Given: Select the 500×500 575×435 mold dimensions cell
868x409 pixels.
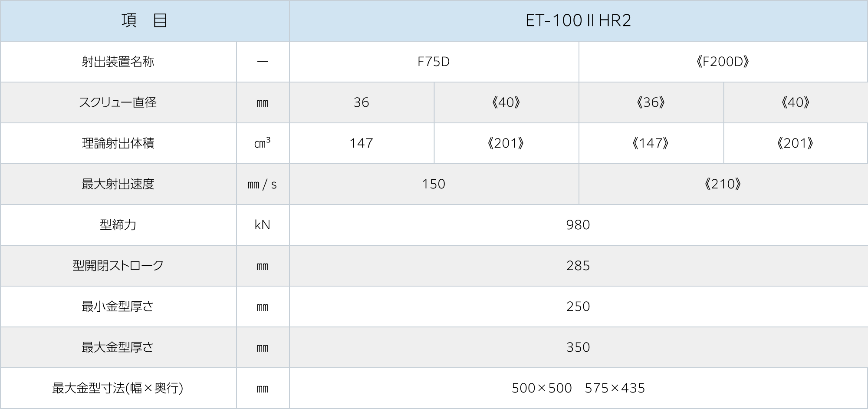Looking at the screenshot, I should [x=578, y=388].
